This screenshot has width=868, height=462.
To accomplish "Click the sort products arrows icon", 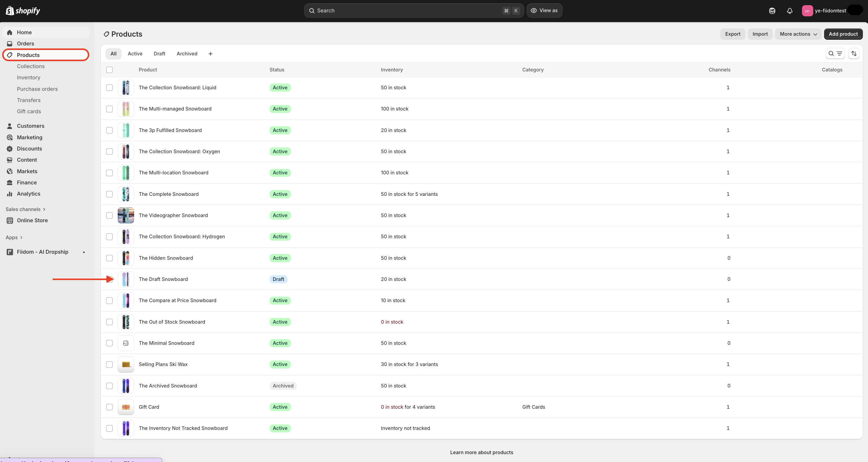I will [853, 54].
